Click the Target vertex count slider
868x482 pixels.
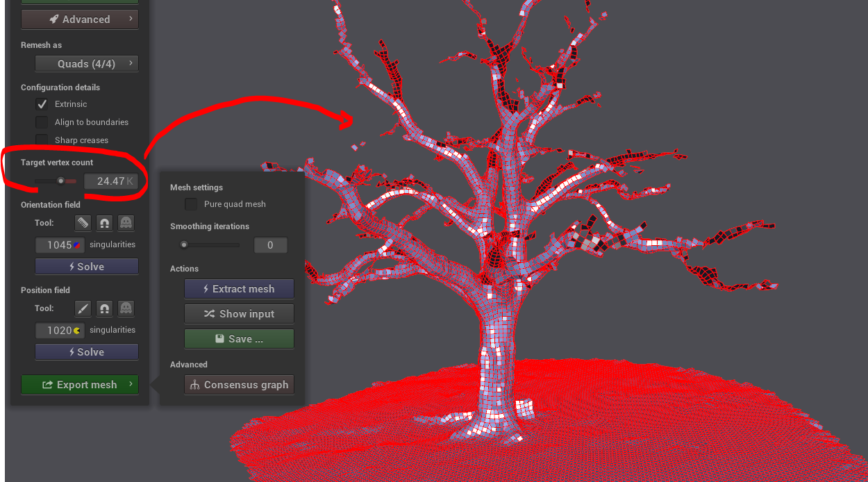point(56,181)
